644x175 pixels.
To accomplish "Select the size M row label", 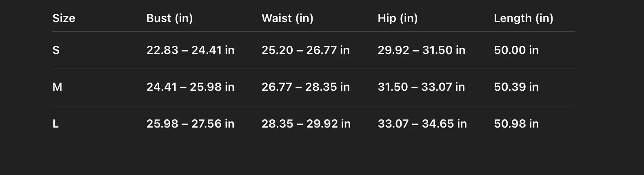I will 57,87.
